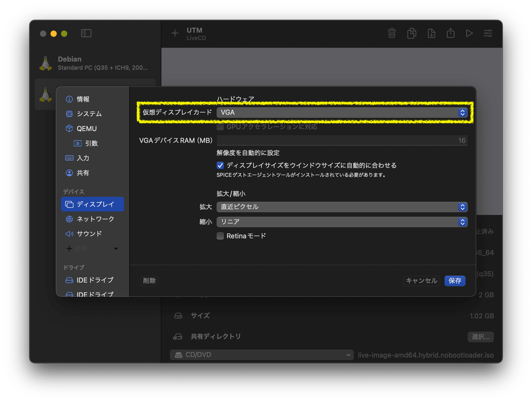
Task: Start the VM with play icon
Action: pyautogui.click(x=469, y=33)
